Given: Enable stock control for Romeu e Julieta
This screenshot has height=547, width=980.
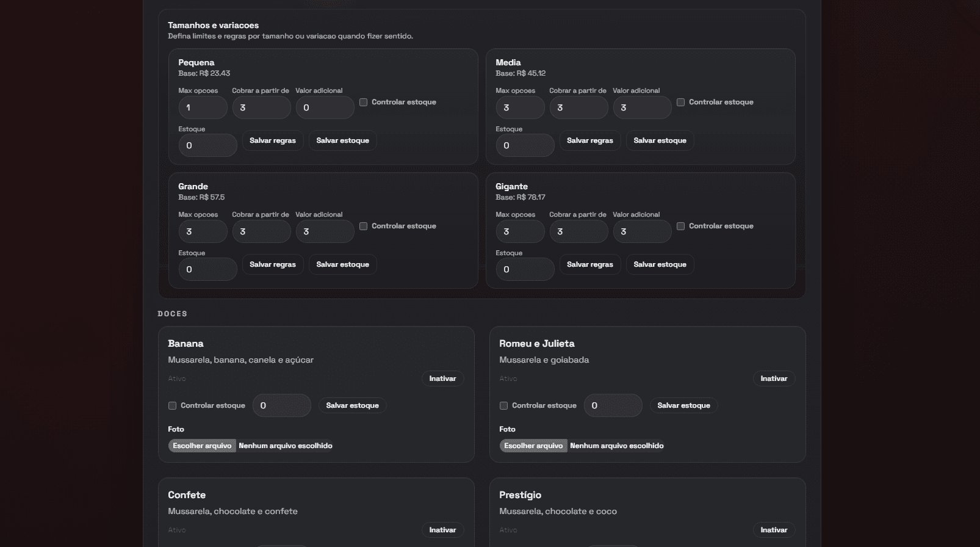Looking at the screenshot, I should [x=503, y=406].
